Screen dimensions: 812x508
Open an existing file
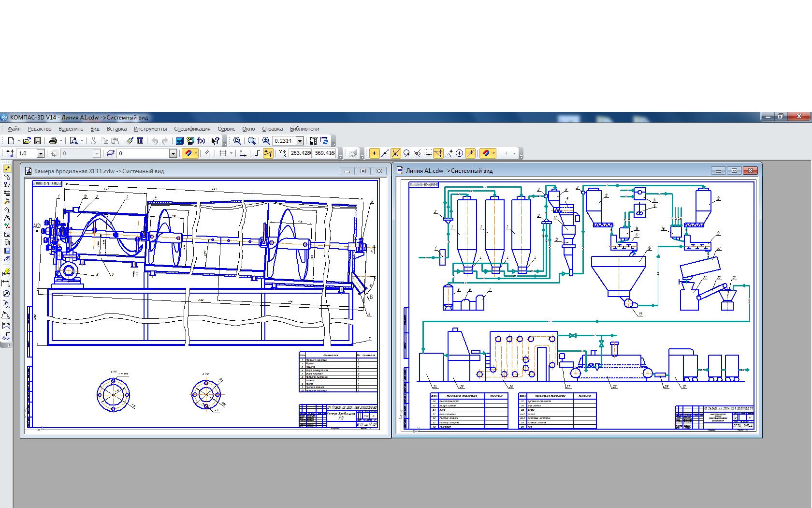click(27, 141)
